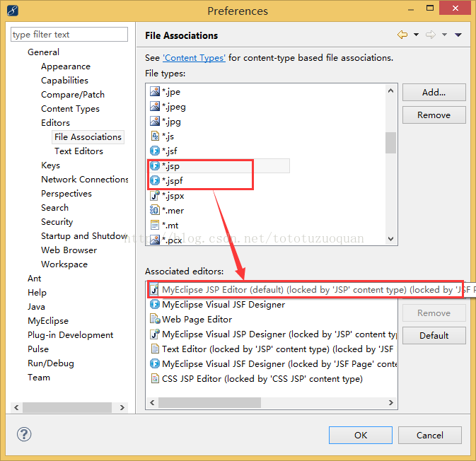Open Content Types in the tree
Screen dimensions: 476x461
pos(70,109)
